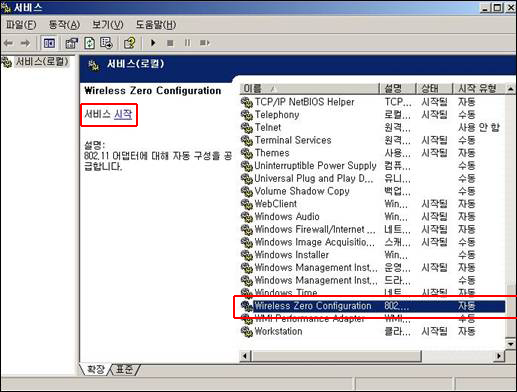Open the 동작(A) menu

point(64,25)
